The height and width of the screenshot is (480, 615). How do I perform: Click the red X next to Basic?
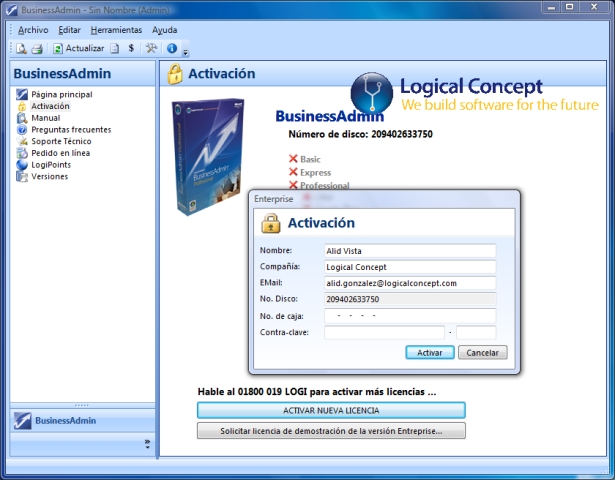pos(293,158)
